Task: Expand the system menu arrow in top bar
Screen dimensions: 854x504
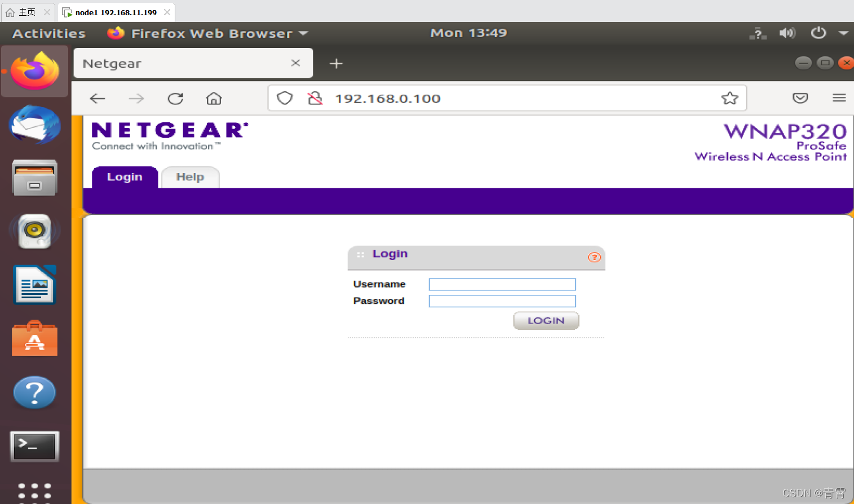Action: [x=843, y=33]
